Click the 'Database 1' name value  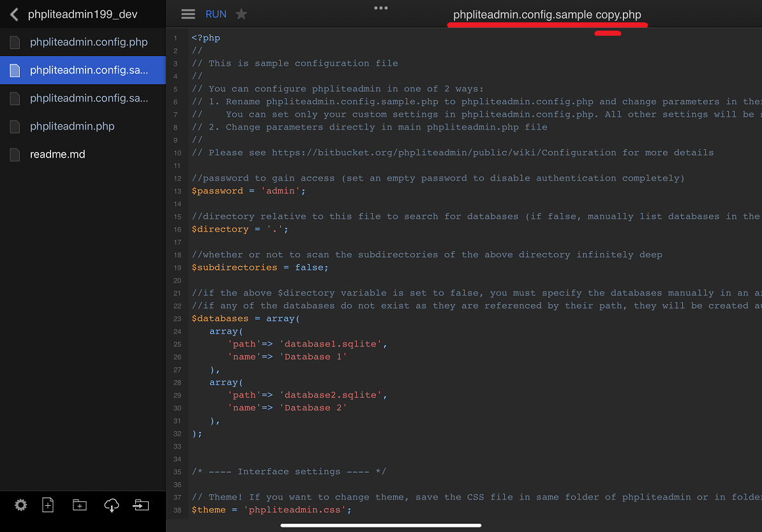pyautogui.click(x=313, y=357)
